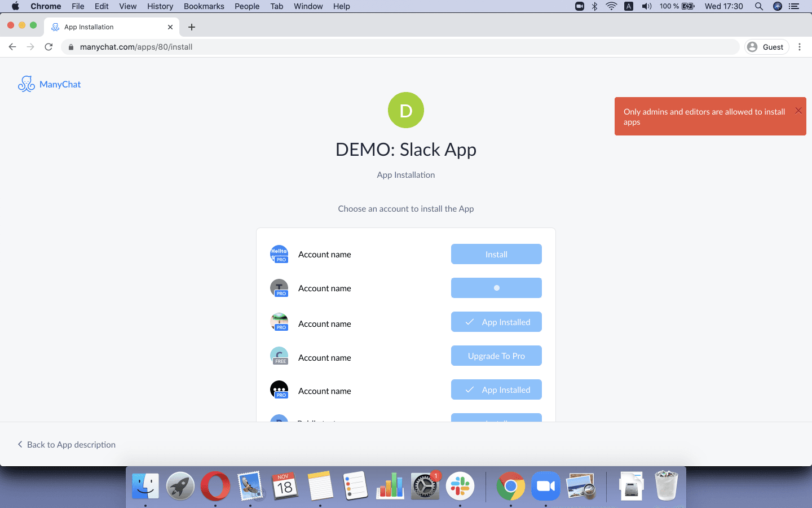Open the Mail stamp dock icon

[x=250, y=486]
